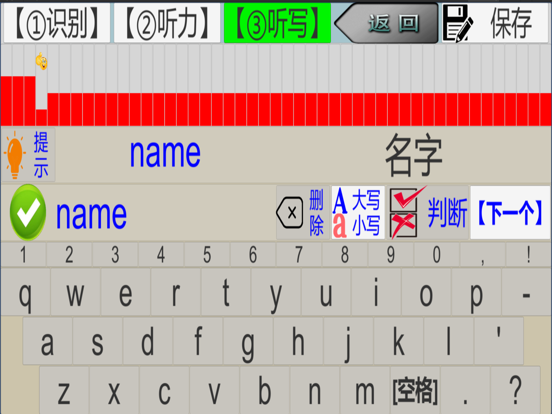Screen dimensions: 552x414
Task: Tap letter key l
Action: (x=448, y=341)
